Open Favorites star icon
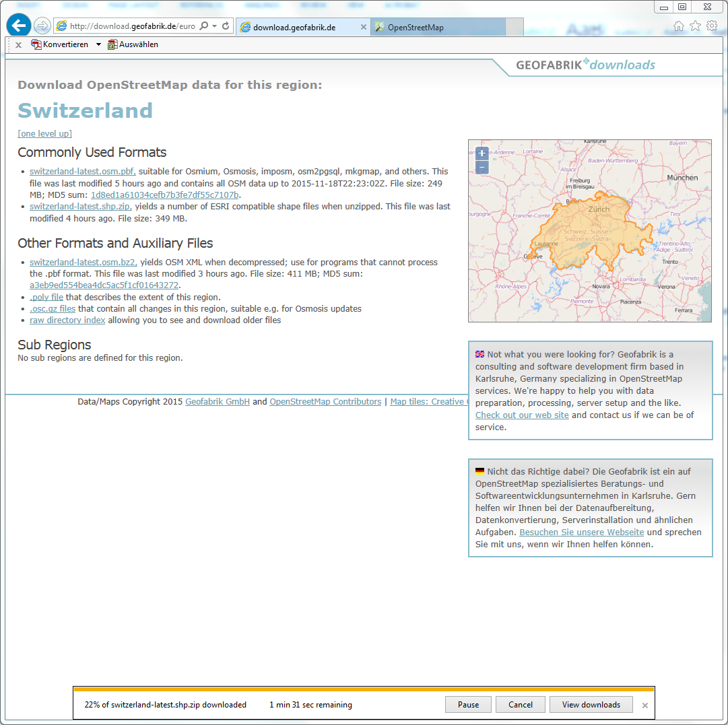The image size is (728, 725). (x=695, y=26)
